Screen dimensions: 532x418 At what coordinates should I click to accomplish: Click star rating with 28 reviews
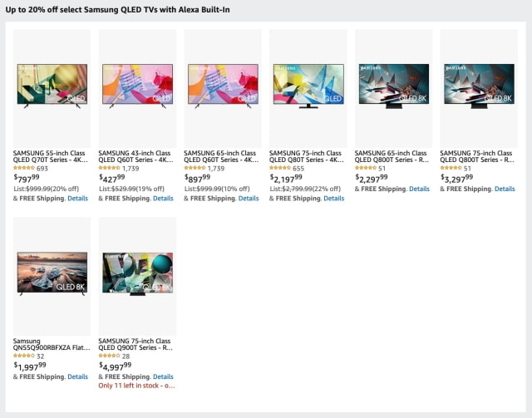[109, 356]
